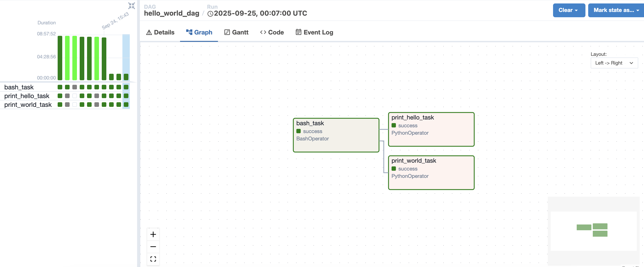The image size is (644, 267).
Task: Switch to the Graph tab
Action: [x=199, y=32]
